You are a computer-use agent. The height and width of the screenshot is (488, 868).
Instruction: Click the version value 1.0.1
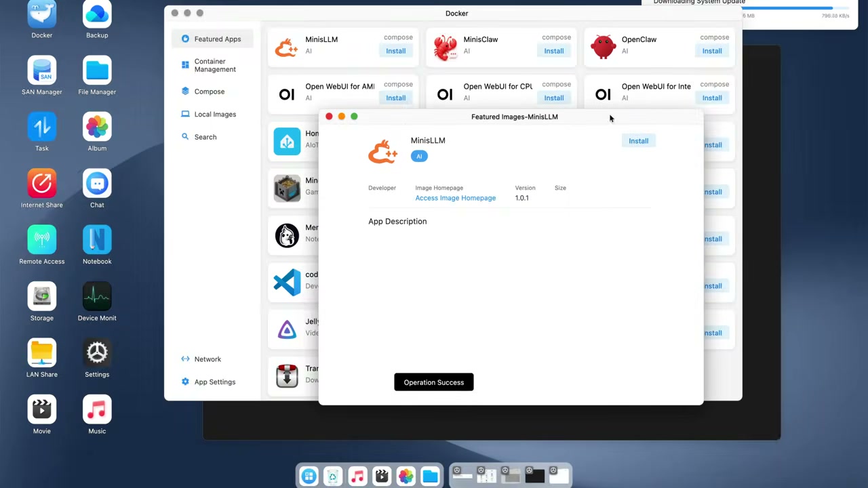pos(521,198)
